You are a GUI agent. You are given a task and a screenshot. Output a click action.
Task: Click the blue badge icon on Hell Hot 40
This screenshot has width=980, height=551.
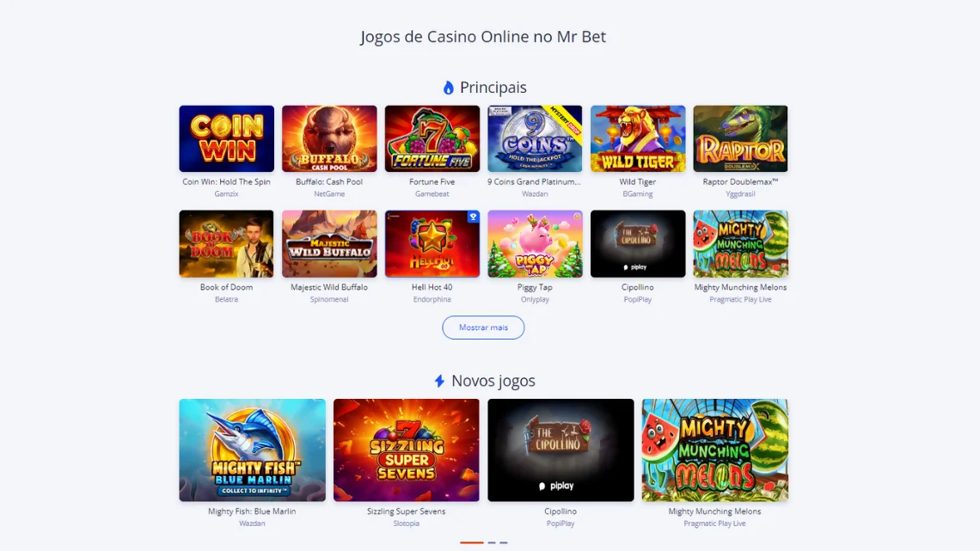pos(473,217)
